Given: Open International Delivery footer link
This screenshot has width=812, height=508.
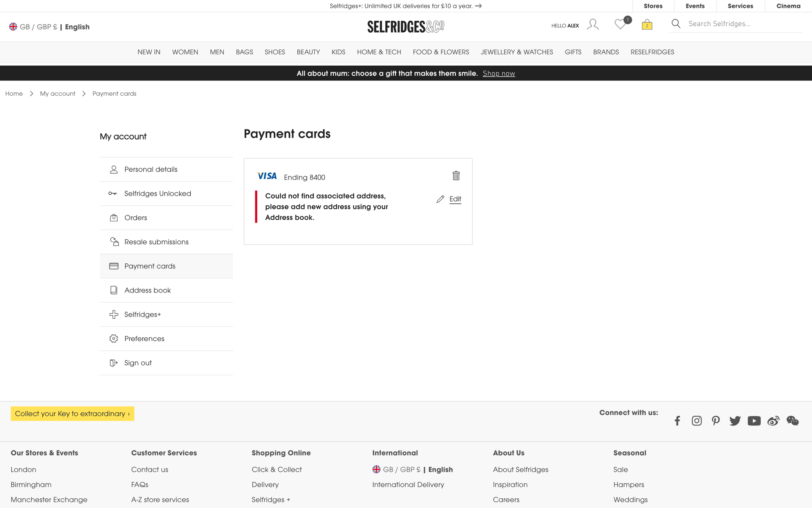Looking at the screenshot, I should (408, 485).
